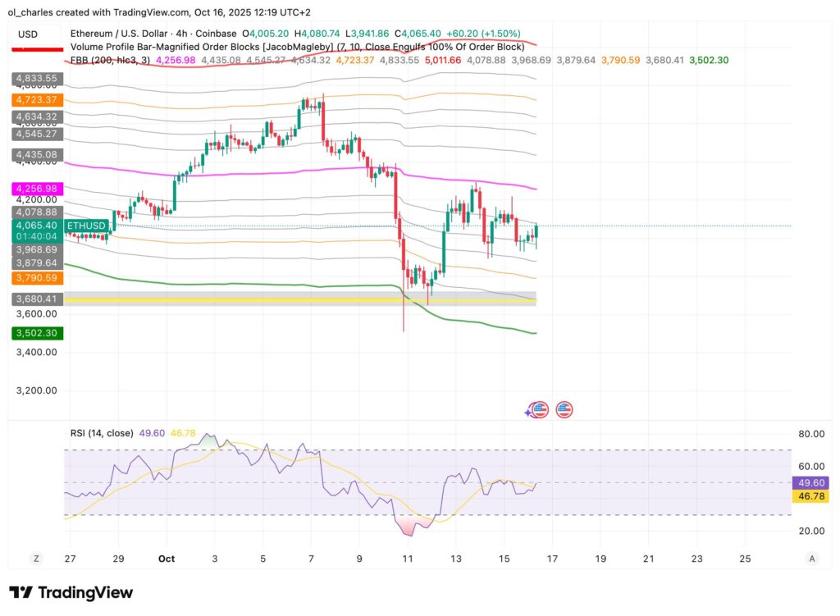Click the purple 49.60 RSI value label
The height and width of the screenshot is (616, 840).
coord(811,484)
